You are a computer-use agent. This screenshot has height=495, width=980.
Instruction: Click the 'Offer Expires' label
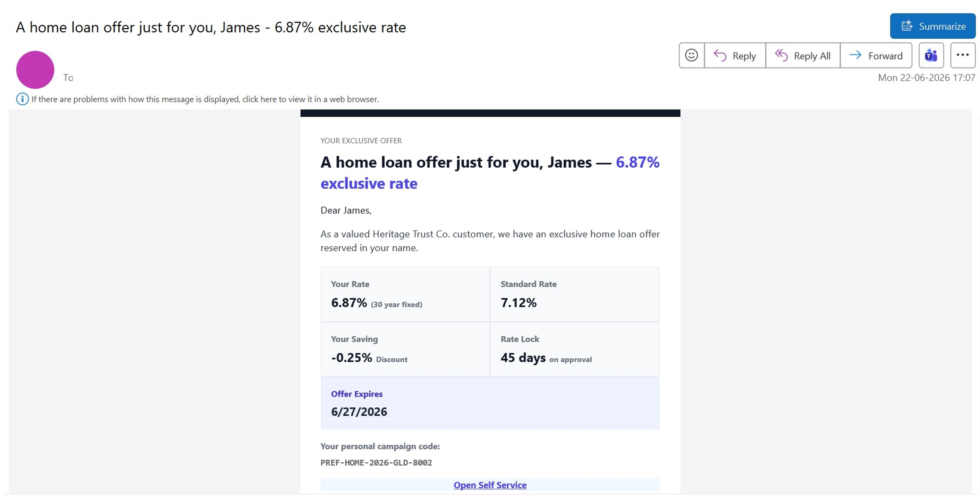click(x=357, y=394)
